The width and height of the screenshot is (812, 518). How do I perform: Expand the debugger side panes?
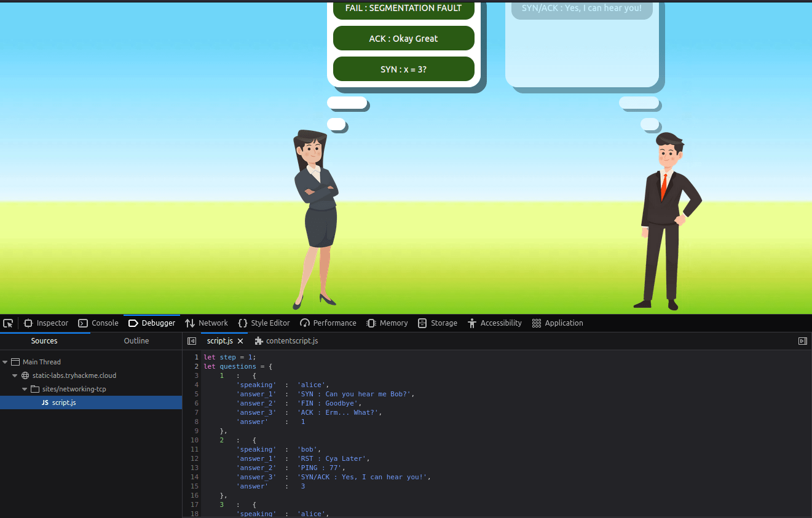pyautogui.click(x=803, y=340)
